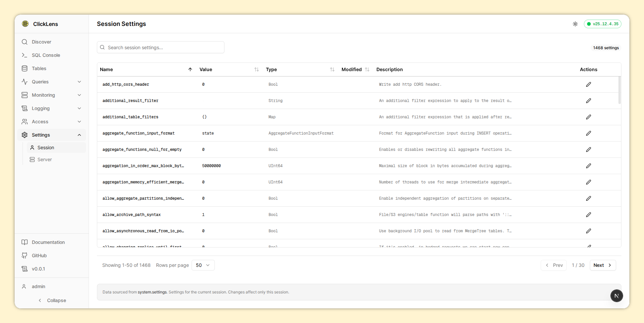Screen dimensions: 644x323
Task: Collapse the sidebar
Action: (52, 300)
